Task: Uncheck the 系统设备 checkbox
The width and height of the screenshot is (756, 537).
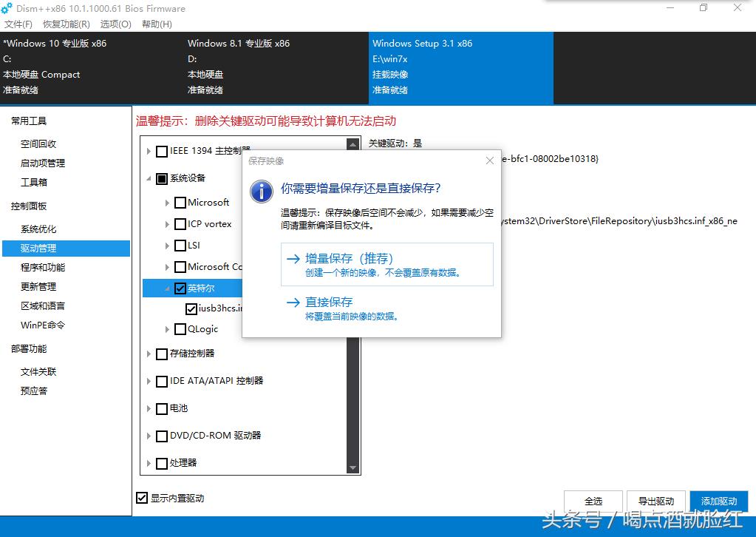Action: (162, 178)
